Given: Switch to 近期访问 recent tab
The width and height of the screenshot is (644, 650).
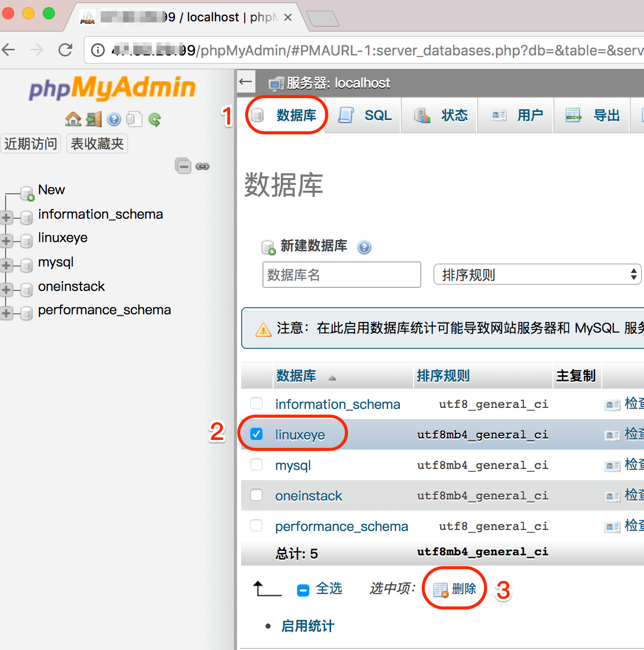Looking at the screenshot, I should 31,143.
